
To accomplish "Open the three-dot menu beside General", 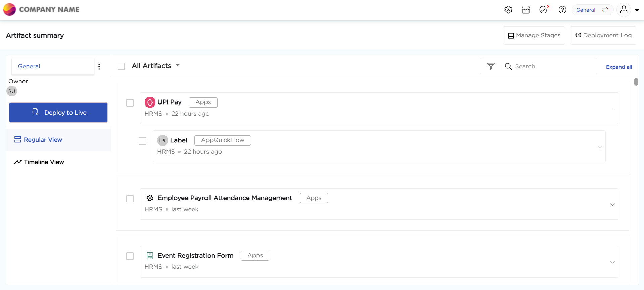I will tap(99, 67).
